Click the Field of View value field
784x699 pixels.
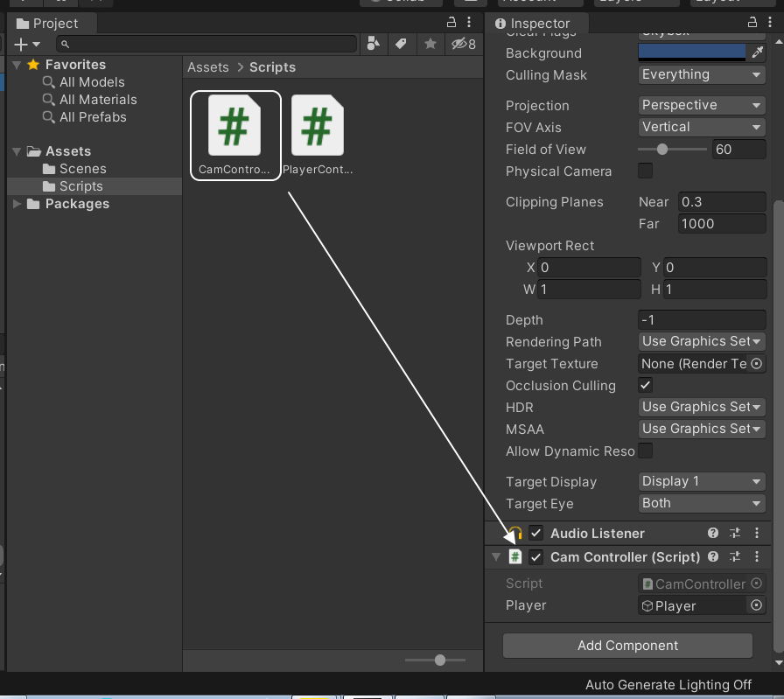[x=738, y=149]
